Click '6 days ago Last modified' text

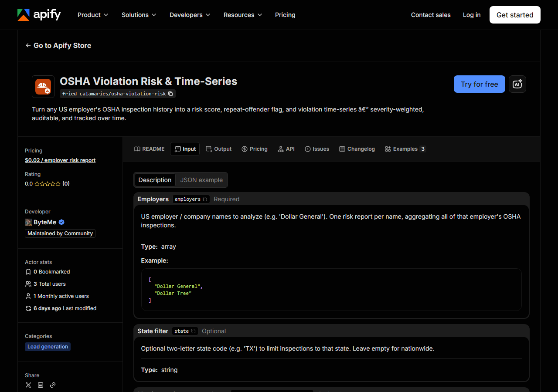(x=65, y=308)
